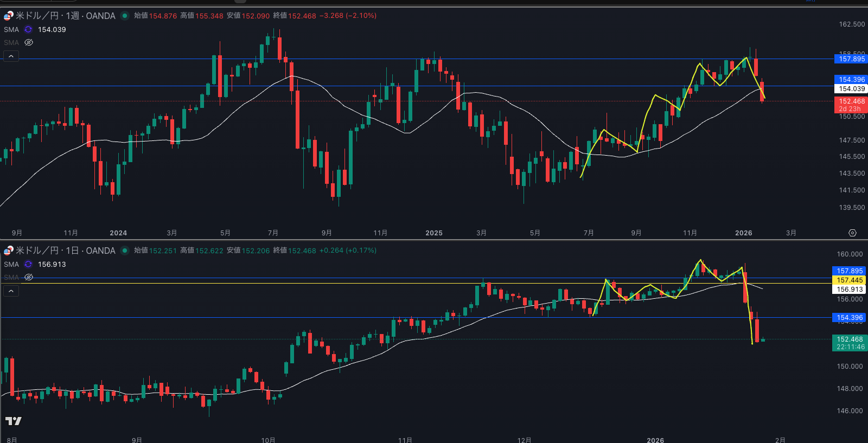Click the 2026 marker on weekly time axis

(x=743, y=233)
